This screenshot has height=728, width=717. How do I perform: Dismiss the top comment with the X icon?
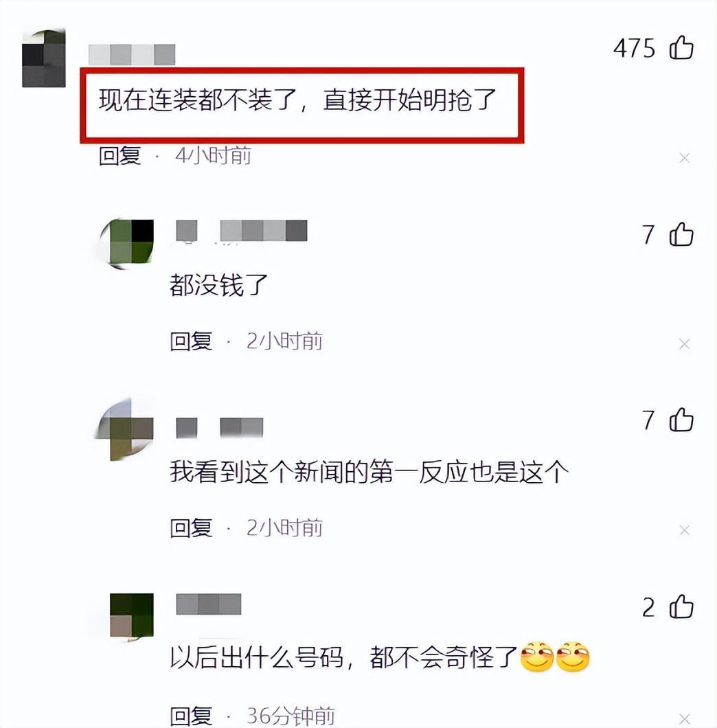pos(684,159)
